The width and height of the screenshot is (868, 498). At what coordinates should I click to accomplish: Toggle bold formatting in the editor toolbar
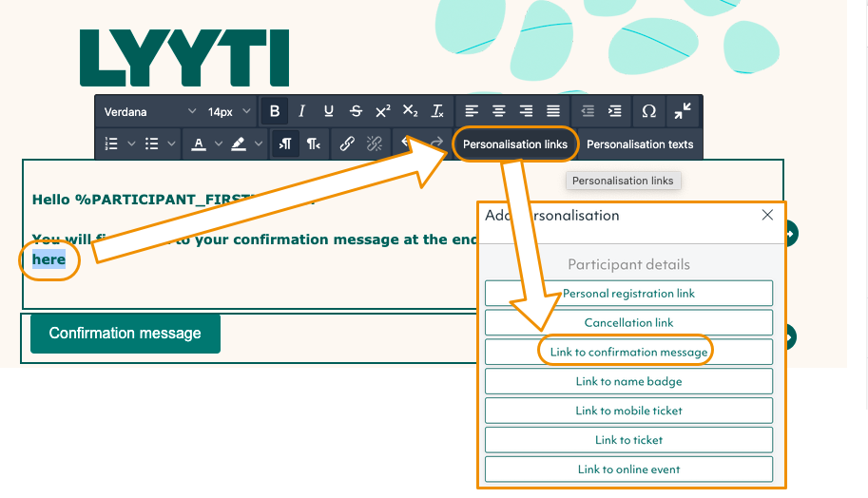(x=275, y=111)
